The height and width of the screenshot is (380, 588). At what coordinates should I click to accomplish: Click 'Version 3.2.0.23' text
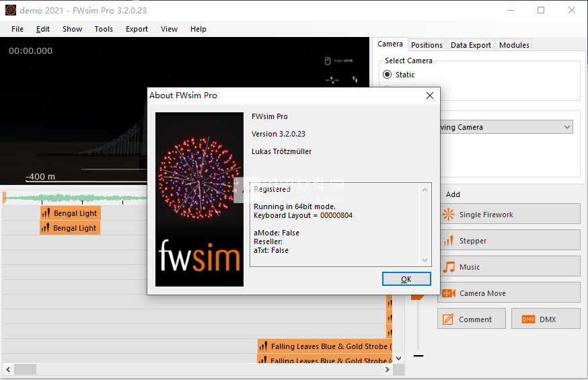click(279, 134)
